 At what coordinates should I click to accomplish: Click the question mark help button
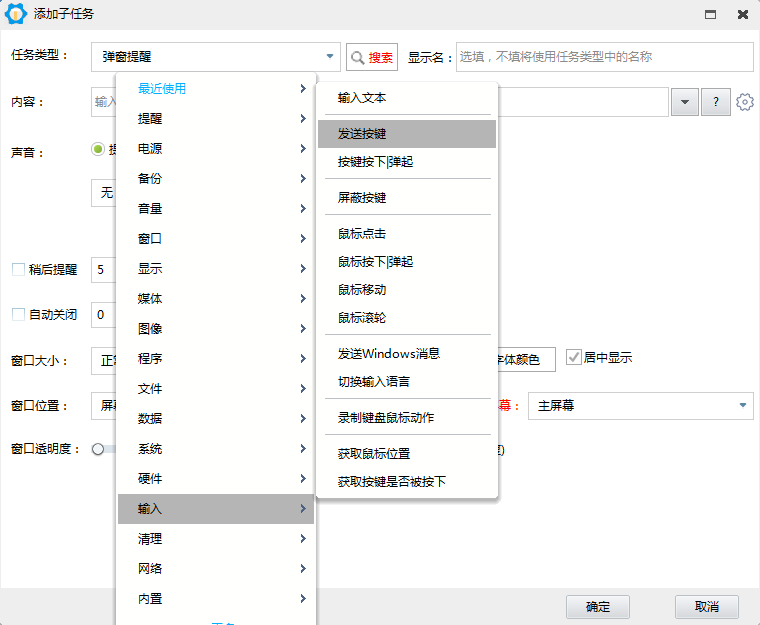[715, 102]
